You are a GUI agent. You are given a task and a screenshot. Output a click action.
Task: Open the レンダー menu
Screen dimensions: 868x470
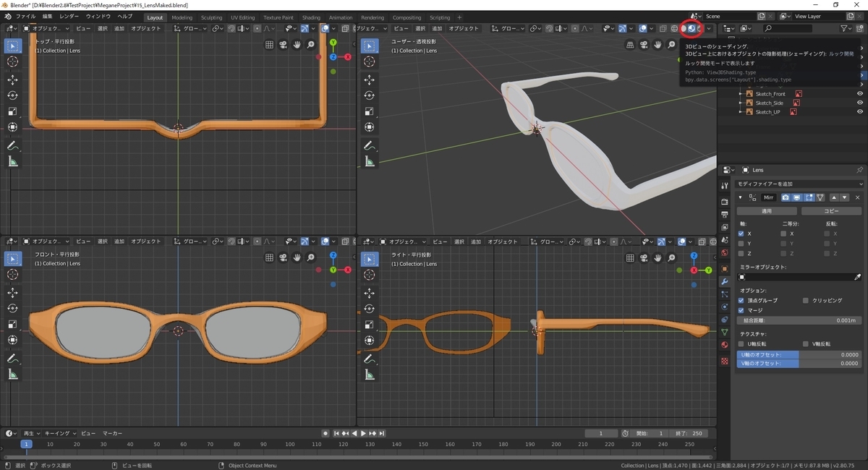tap(69, 16)
